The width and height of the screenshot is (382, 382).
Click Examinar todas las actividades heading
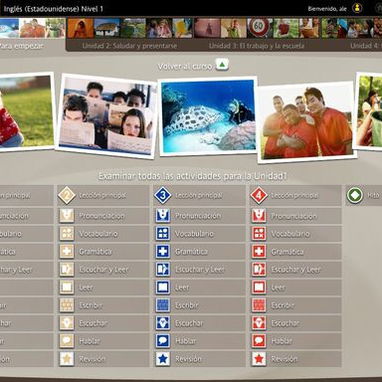[192, 176]
